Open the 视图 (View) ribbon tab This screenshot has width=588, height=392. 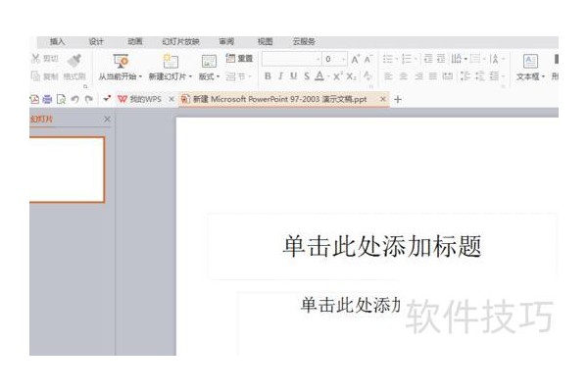click(x=265, y=41)
